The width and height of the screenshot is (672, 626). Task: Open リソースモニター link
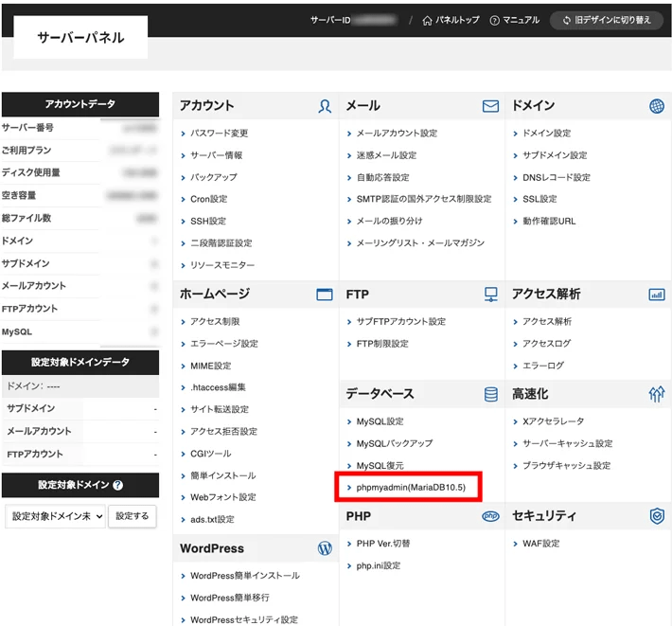pos(222,265)
